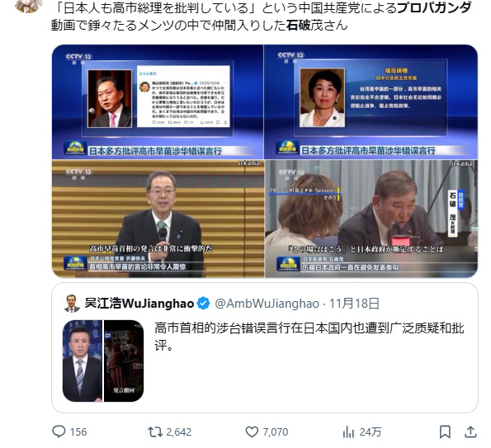Open the @AmbWuJianghao handle link
This screenshot has width=491, height=448.
(267, 304)
